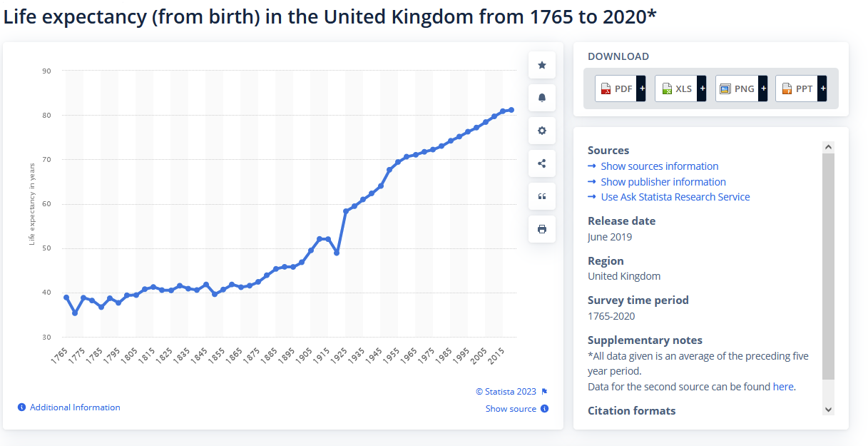Click the Statista copyright flag icon
Viewport: 868px width, 446px height.
[544, 392]
